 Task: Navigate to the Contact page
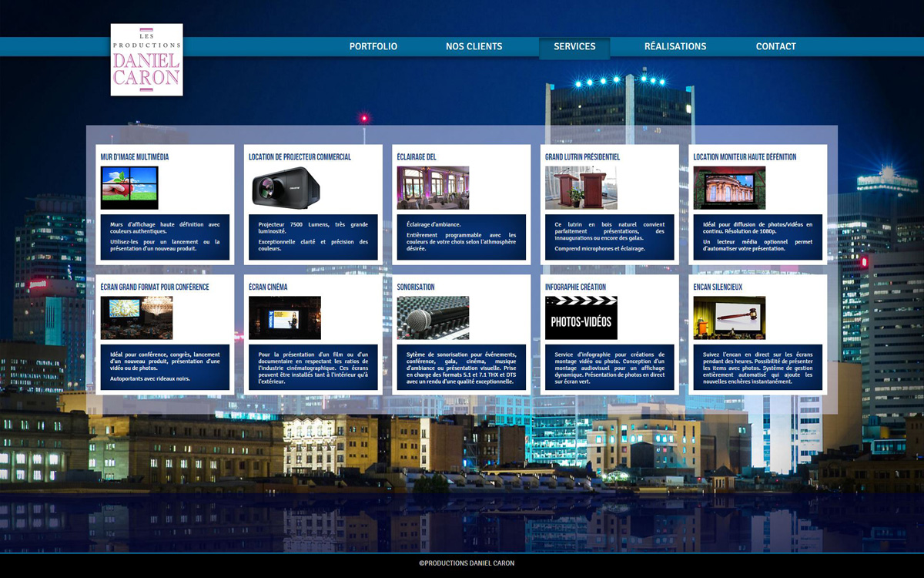(x=775, y=46)
